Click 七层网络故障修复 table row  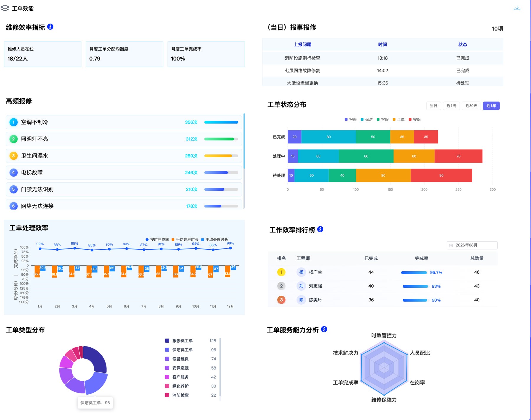click(383, 71)
